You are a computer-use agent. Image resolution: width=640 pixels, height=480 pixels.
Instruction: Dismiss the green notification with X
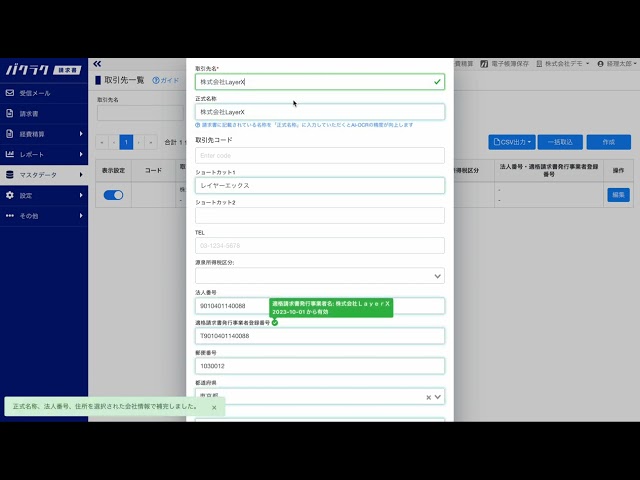pyautogui.click(x=214, y=407)
